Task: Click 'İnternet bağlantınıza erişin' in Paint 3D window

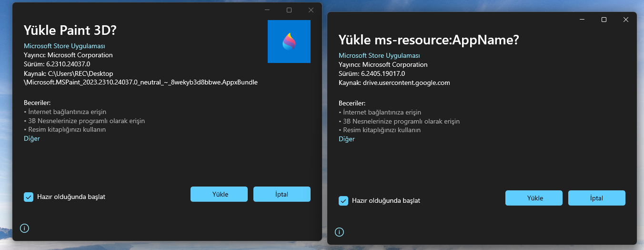Action: point(65,112)
